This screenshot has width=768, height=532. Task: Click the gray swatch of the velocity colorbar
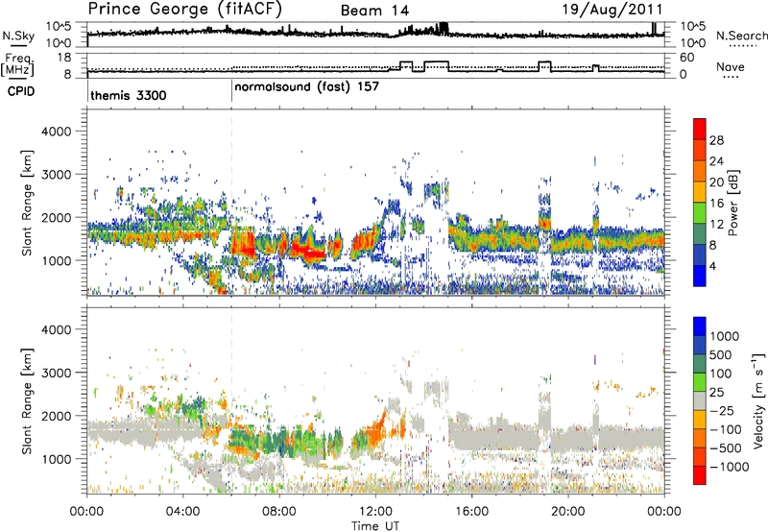(700, 400)
